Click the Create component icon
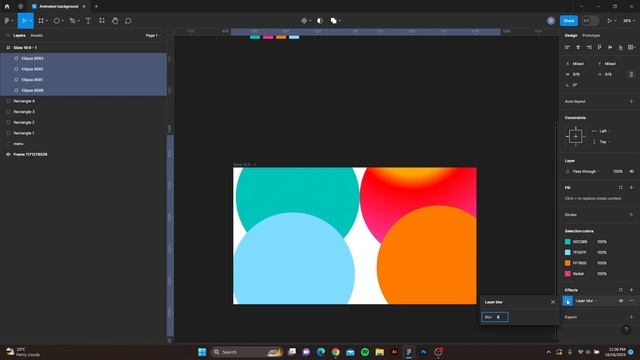This screenshot has height=360, width=640. tap(304, 21)
